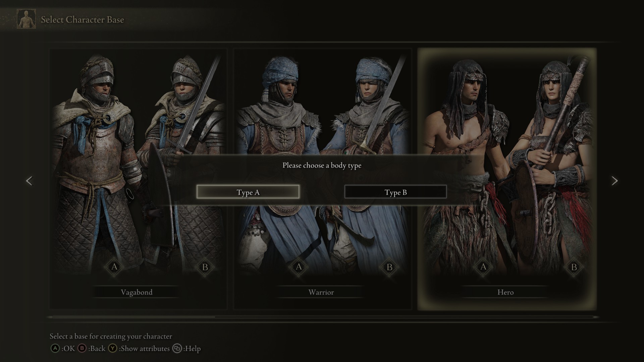Click the horizontal class list scrollbar

pos(323,317)
